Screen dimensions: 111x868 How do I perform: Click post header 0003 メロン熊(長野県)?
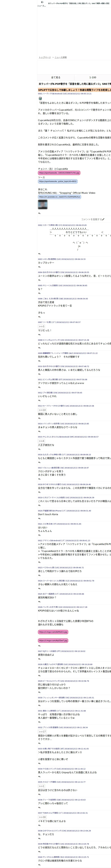click(62, 259)
